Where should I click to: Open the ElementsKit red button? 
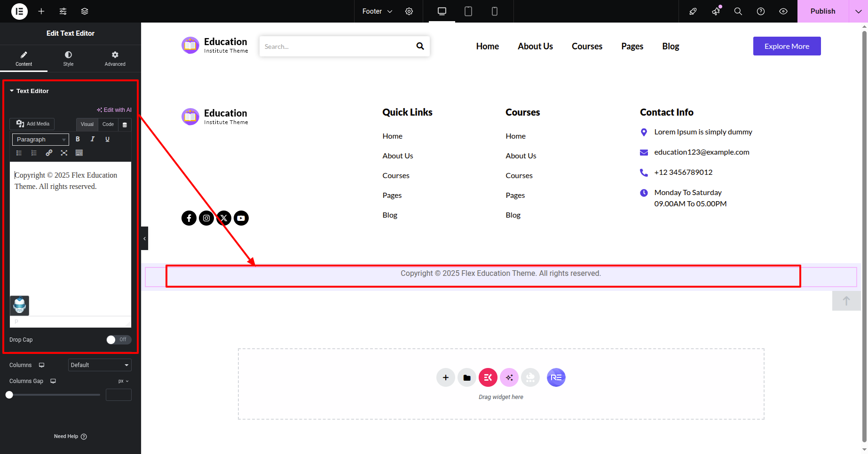[488, 377]
